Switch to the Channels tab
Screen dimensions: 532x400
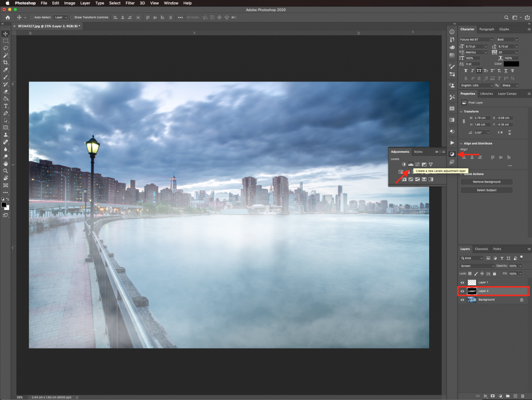(x=481, y=249)
